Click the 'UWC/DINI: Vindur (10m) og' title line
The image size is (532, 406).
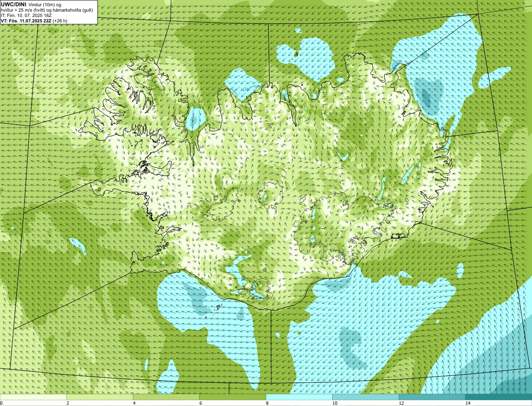[x=31, y=4]
